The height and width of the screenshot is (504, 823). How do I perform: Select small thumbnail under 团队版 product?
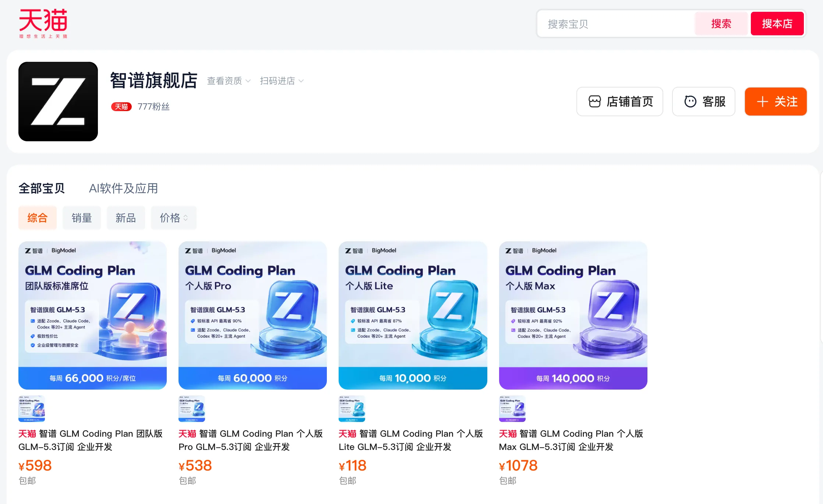(32, 409)
